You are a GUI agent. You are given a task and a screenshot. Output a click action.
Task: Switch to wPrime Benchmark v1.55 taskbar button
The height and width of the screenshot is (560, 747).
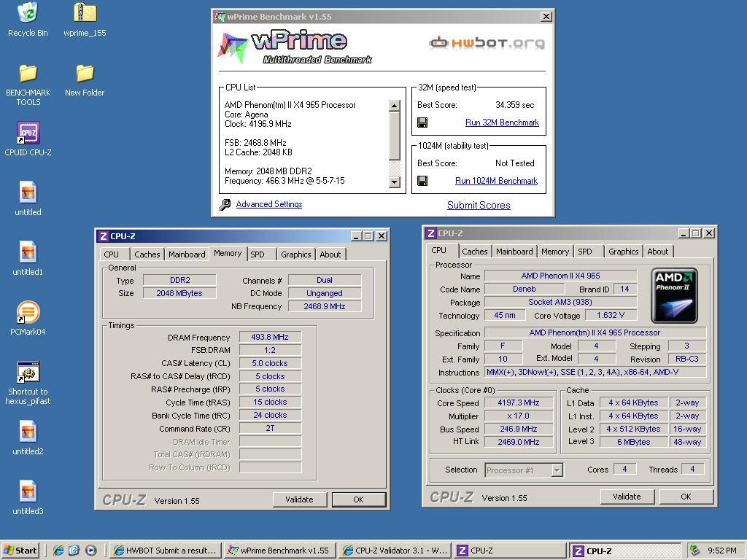[x=279, y=550]
